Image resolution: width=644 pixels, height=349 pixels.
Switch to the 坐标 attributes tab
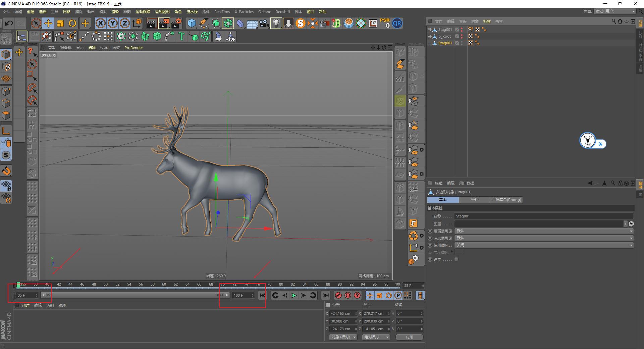pyautogui.click(x=474, y=200)
